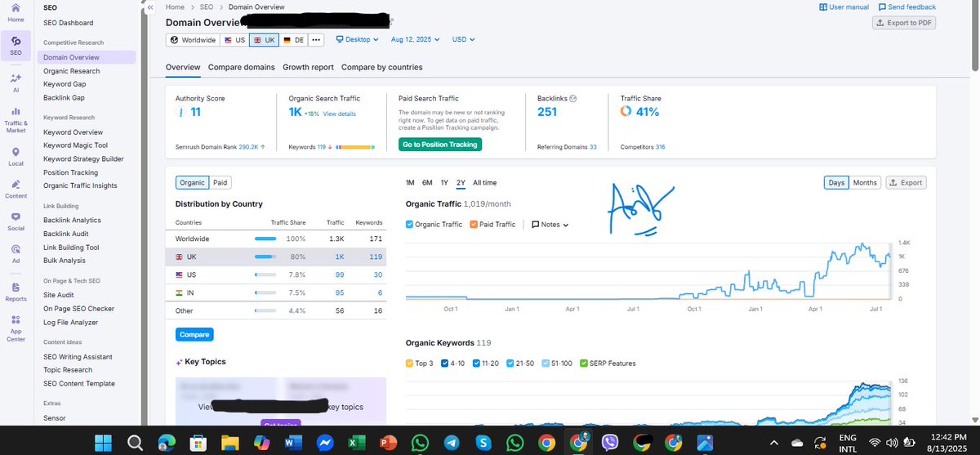
Task: Click the Send feedback link
Action: (906, 7)
